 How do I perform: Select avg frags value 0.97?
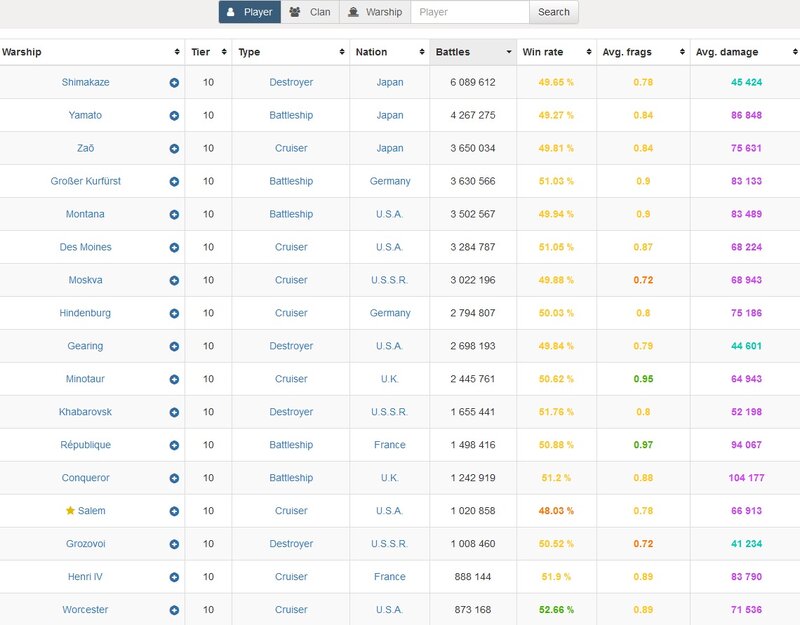(643, 444)
